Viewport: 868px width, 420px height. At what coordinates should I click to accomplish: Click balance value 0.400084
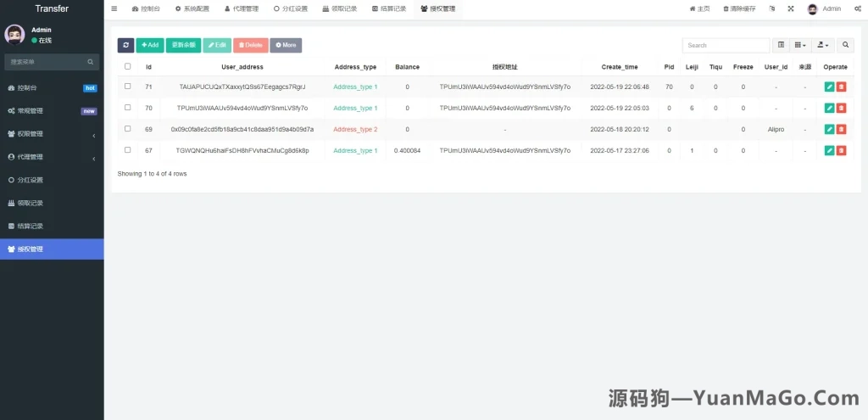click(408, 151)
